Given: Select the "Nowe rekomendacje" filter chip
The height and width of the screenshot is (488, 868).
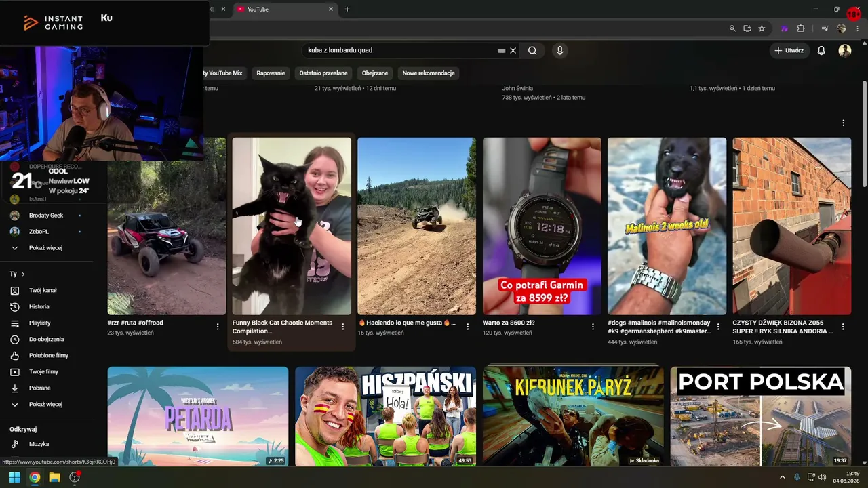Looking at the screenshot, I should click(429, 73).
